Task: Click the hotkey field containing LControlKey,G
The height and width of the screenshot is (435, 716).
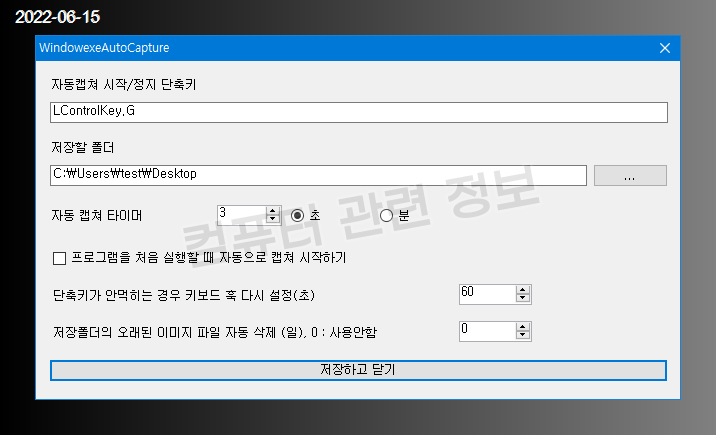Action: click(x=358, y=112)
